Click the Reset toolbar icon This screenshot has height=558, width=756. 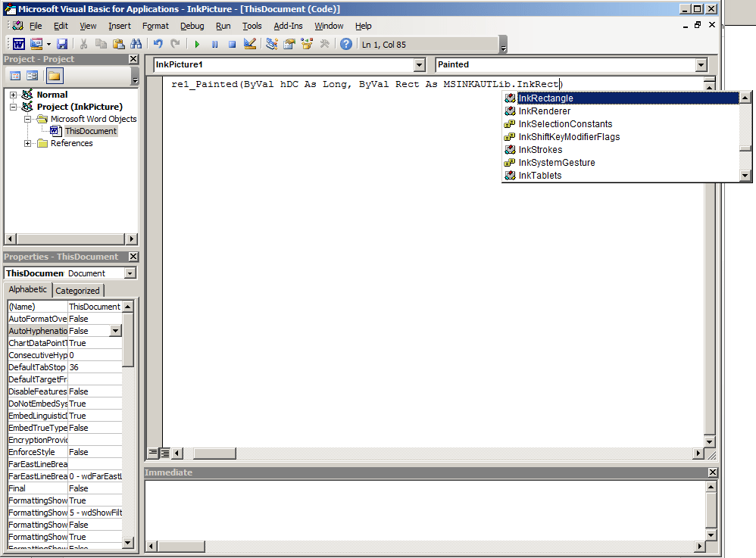(232, 43)
